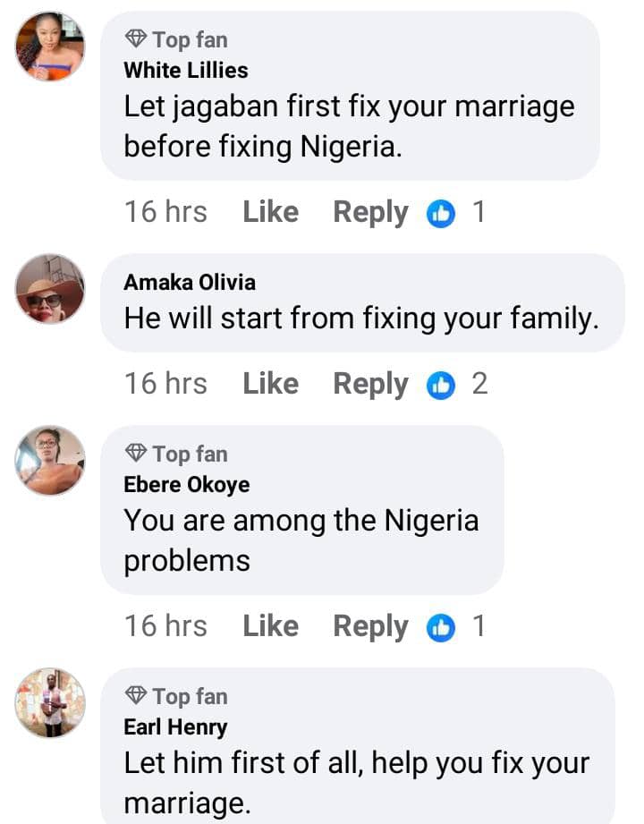This screenshot has width=644, height=824.
Task: Like White Lillies' comment
Action: [x=270, y=212]
